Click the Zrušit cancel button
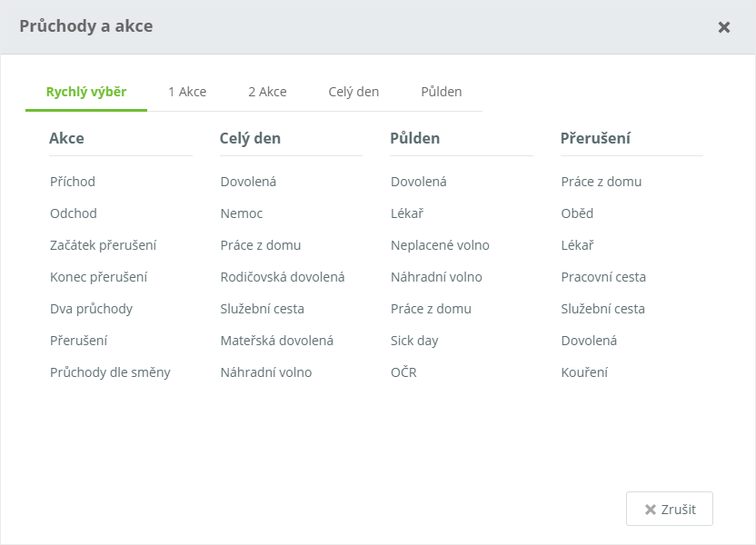756x545 pixels. (670, 510)
